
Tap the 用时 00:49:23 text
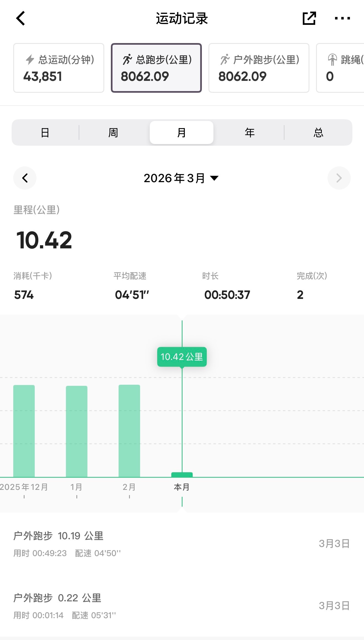(x=40, y=553)
